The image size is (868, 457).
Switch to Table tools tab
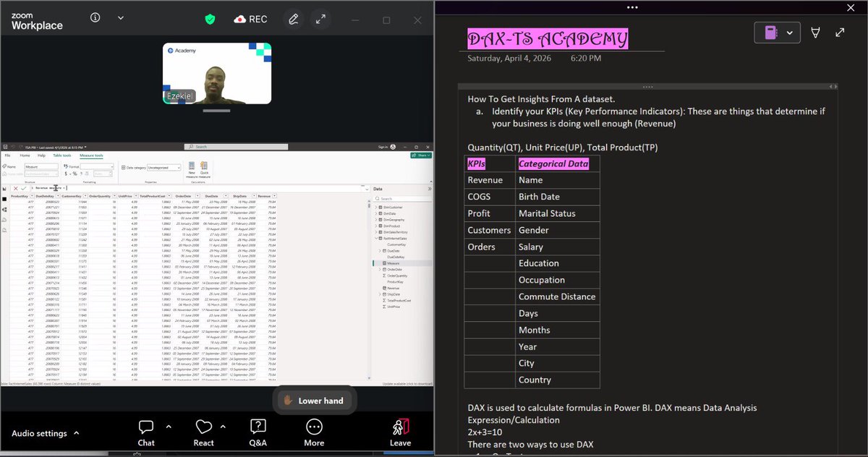pos(62,155)
